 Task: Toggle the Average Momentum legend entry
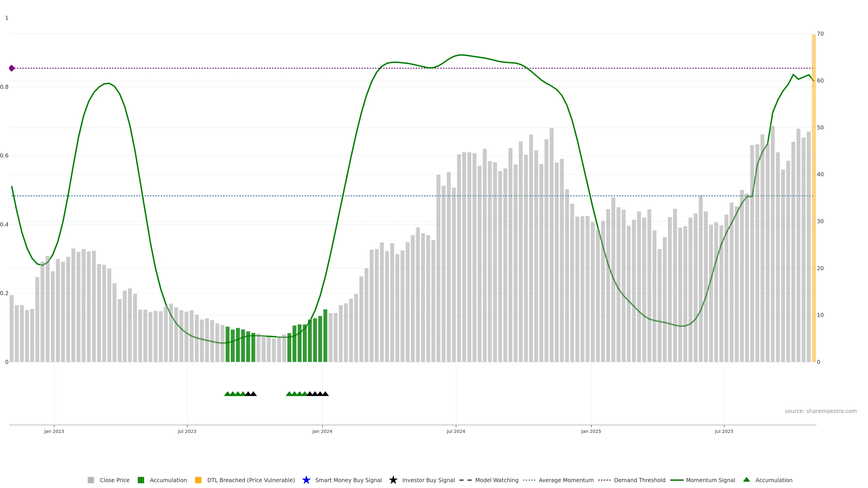click(x=529, y=480)
